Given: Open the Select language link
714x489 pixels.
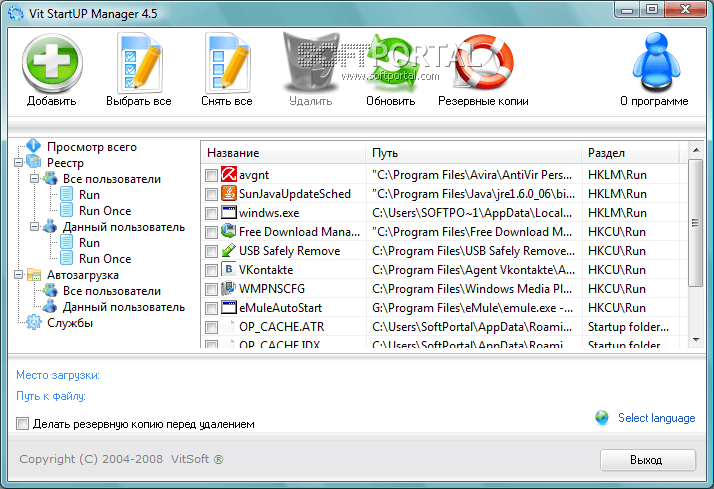Looking at the screenshot, I should [x=656, y=418].
